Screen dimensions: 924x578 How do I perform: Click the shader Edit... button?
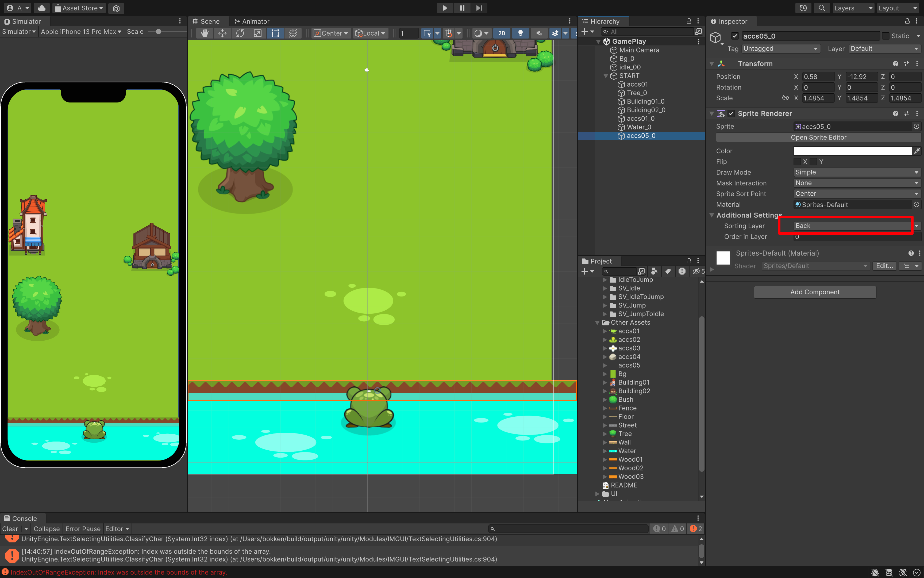point(884,266)
